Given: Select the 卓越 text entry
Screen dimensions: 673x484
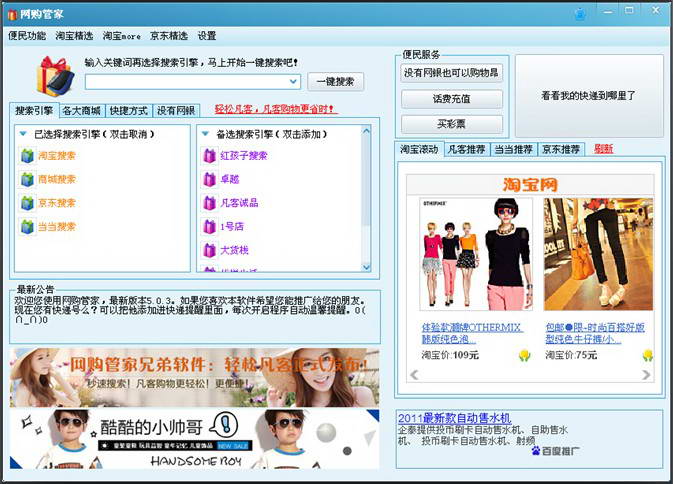Looking at the screenshot, I should point(230,179).
